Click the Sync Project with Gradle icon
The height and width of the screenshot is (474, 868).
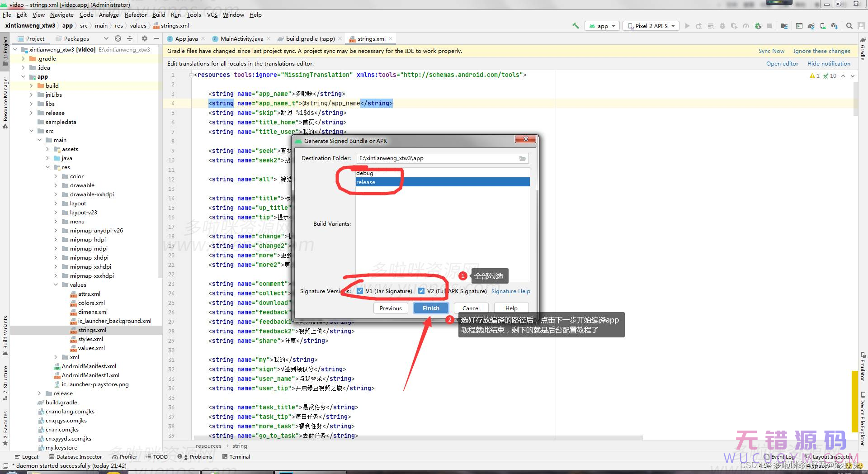pyautogui.click(x=811, y=26)
